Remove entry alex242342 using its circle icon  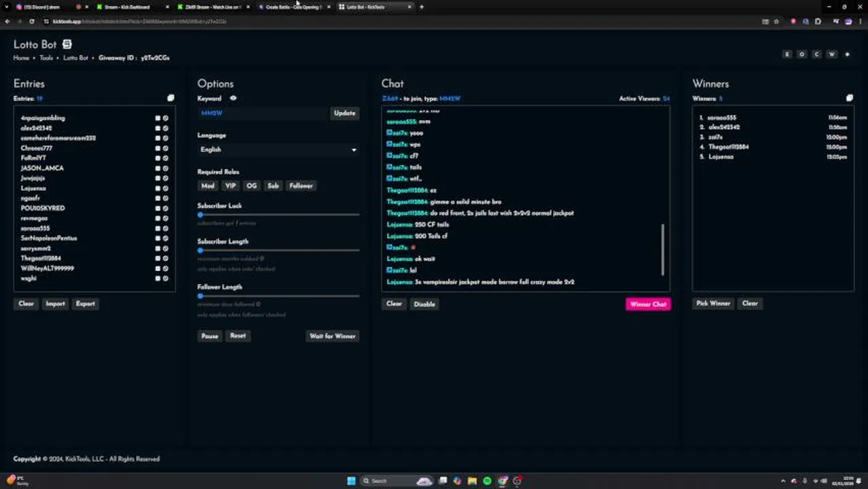(165, 128)
